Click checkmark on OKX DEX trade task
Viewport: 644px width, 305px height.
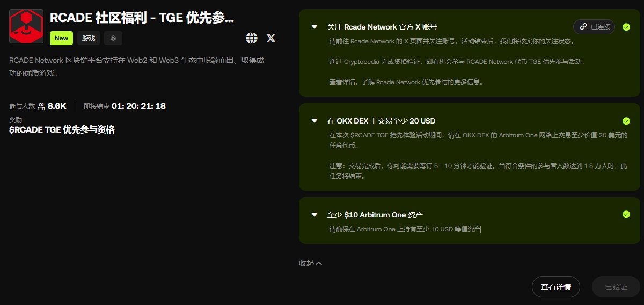[626, 121]
